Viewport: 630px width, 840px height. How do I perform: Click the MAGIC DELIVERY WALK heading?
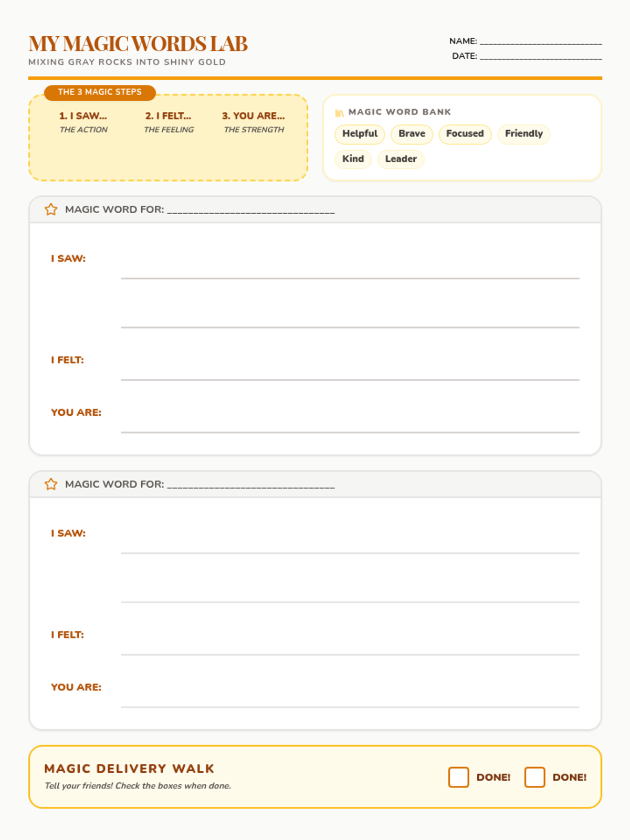(x=129, y=769)
